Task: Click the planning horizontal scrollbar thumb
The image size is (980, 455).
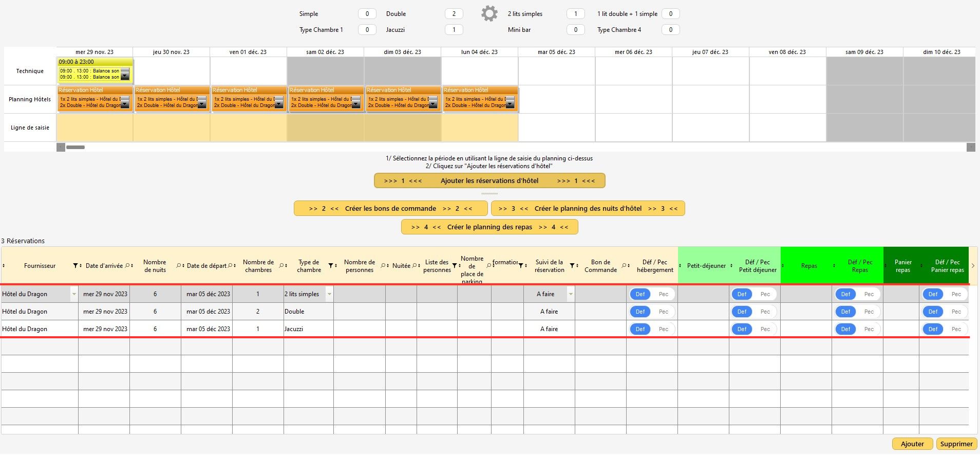Action: [x=76, y=148]
